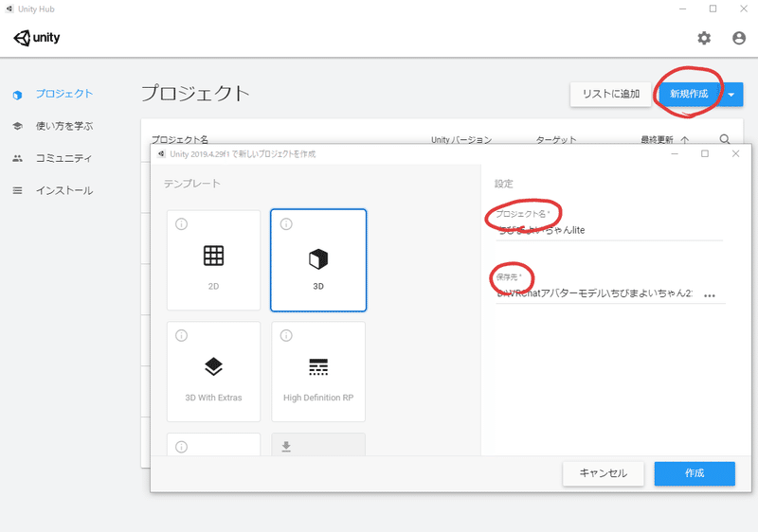This screenshot has width=758, height=532.
Task: Click the 新規作成 button
Action: click(x=689, y=94)
